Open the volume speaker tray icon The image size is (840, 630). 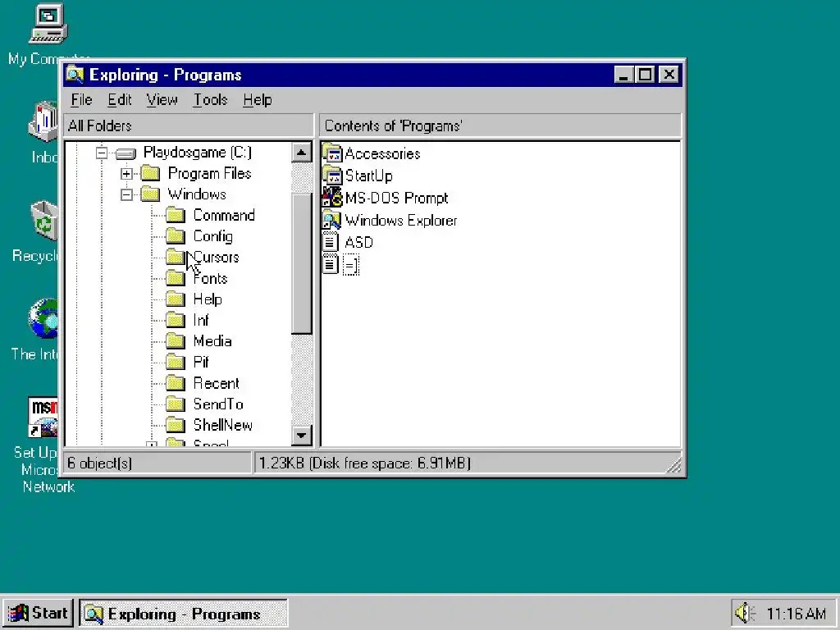[745, 612]
